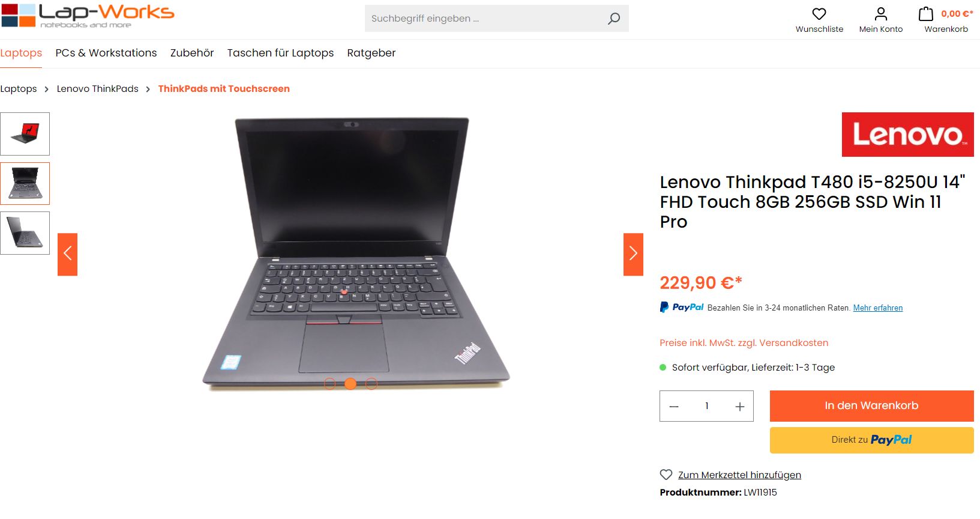This screenshot has height=519, width=980.
Task: Click Mehr erfahren PayPal link
Action: [878, 308]
